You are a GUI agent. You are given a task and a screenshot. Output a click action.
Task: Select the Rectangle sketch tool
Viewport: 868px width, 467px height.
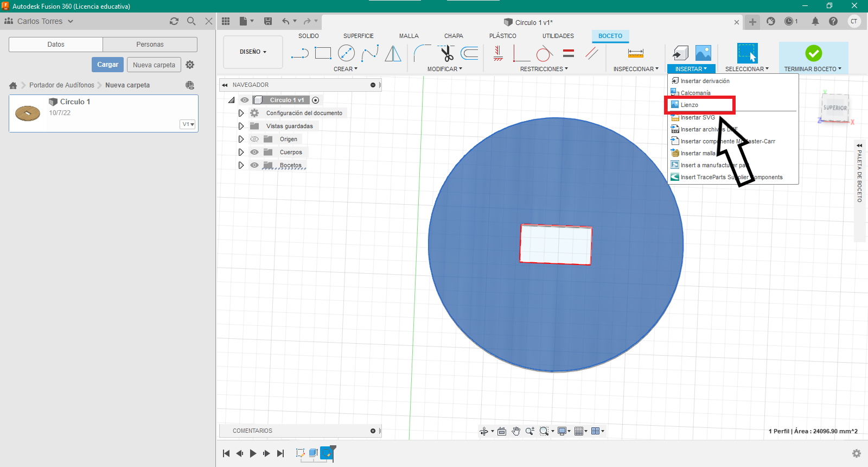click(x=323, y=53)
